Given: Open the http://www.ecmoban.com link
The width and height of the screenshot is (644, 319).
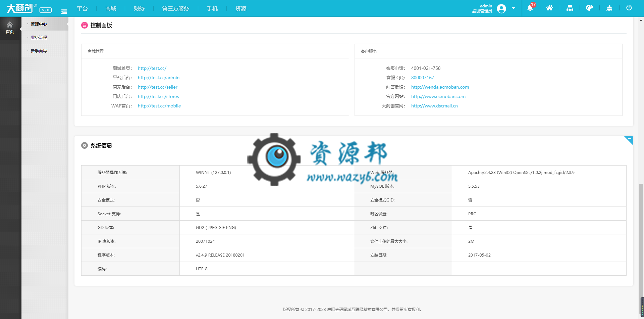Looking at the screenshot, I should point(438,96).
